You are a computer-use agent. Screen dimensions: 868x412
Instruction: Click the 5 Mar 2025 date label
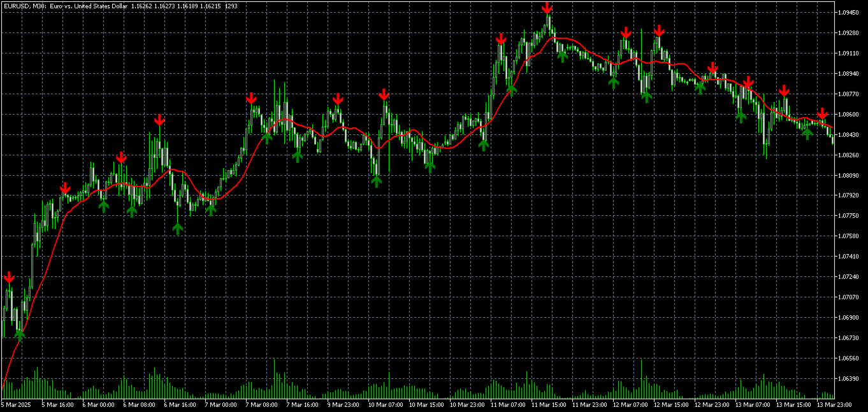pos(18,404)
